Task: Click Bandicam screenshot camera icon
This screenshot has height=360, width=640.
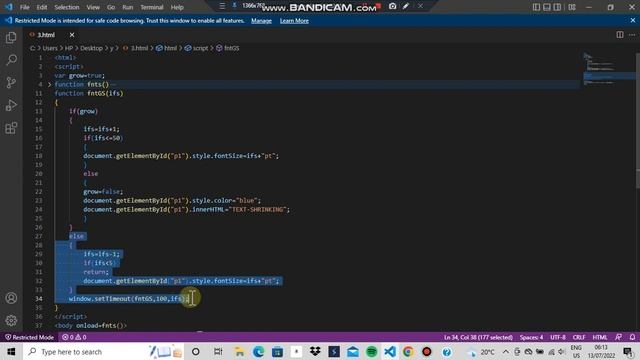Action: [392, 6]
